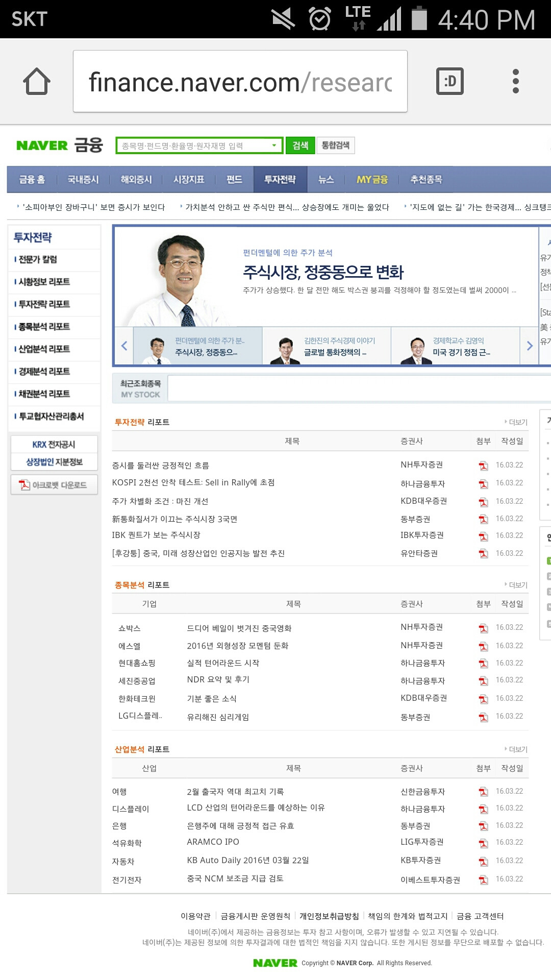Focus the 종목명·펀드명 search input field

(194, 145)
